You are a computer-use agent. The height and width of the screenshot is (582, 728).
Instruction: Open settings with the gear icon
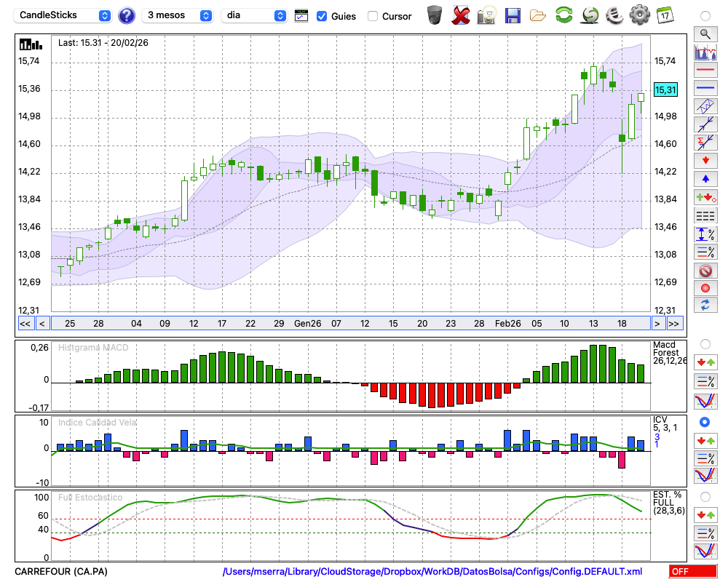[638, 15]
